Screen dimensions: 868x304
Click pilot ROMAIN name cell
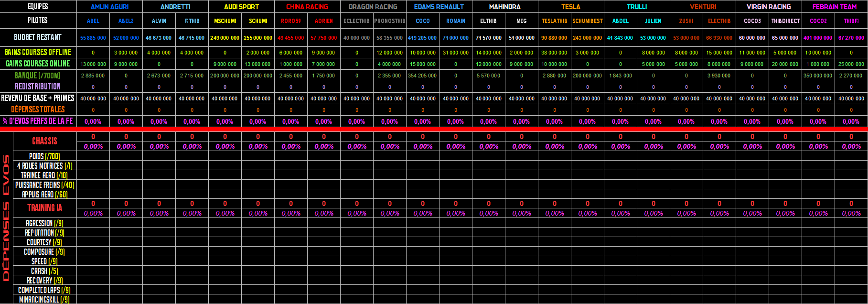(x=456, y=21)
